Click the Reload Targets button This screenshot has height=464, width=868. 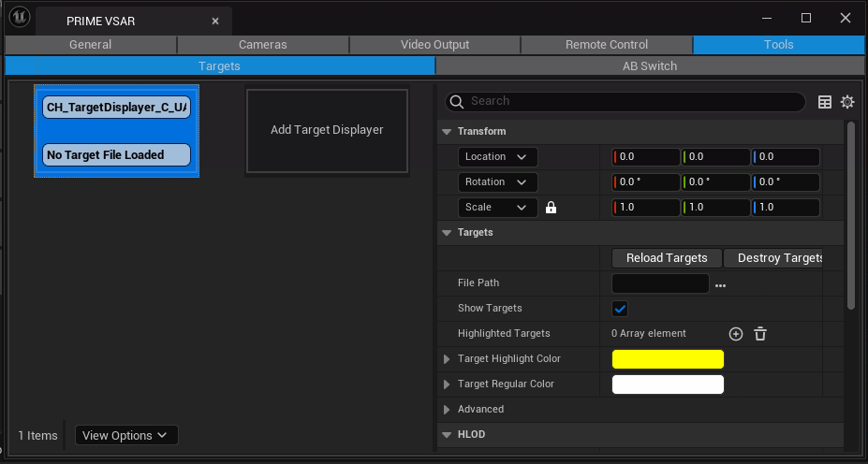click(667, 258)
